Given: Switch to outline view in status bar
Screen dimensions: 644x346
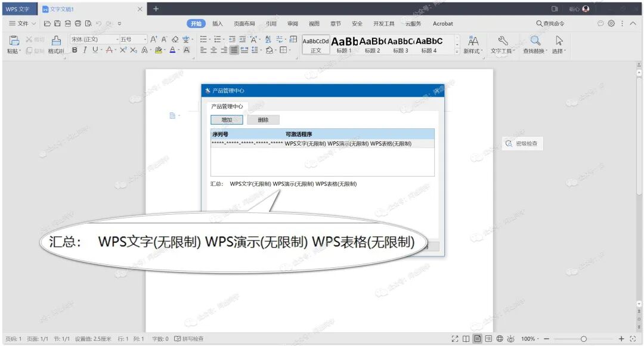Looking at the screenshot, I should point(488,339).
